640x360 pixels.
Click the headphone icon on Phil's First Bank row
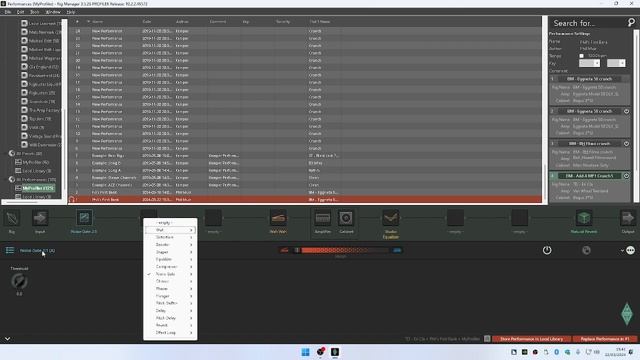[72, 200]
